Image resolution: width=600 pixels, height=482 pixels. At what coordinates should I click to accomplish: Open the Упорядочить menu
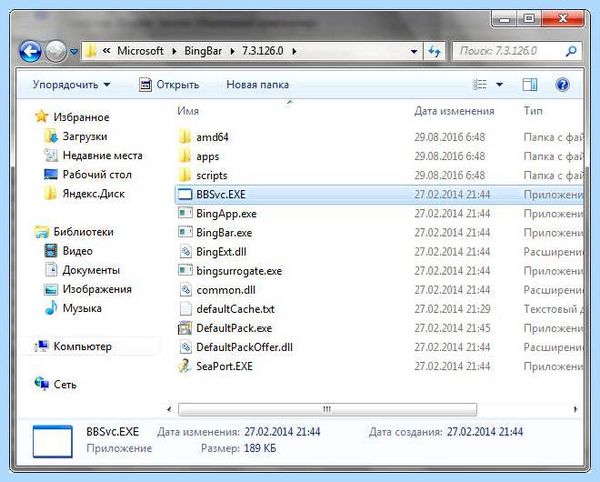pos(71,85)
